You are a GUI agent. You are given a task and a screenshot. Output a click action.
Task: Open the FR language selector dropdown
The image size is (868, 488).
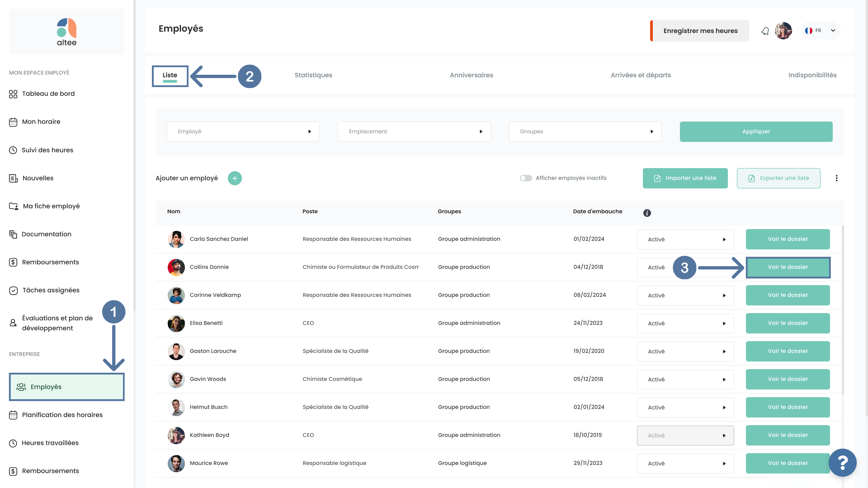click(821, 31)
